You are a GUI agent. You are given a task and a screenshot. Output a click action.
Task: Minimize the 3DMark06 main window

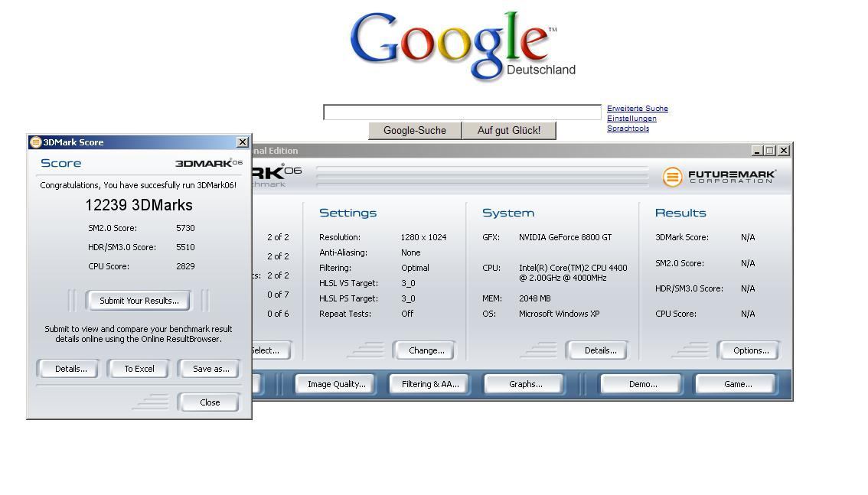point(758,151)
